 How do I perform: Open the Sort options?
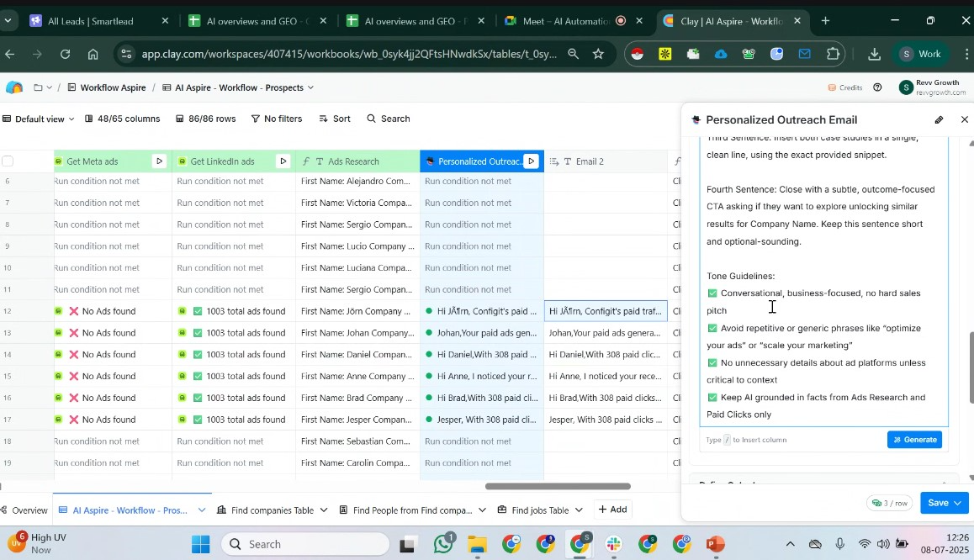[334, 119]
